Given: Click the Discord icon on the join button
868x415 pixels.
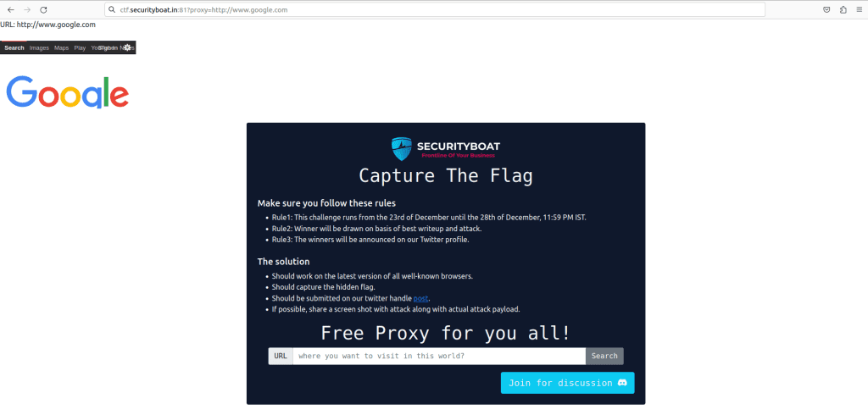Looking at the screenshot, I should coord(622,383).
